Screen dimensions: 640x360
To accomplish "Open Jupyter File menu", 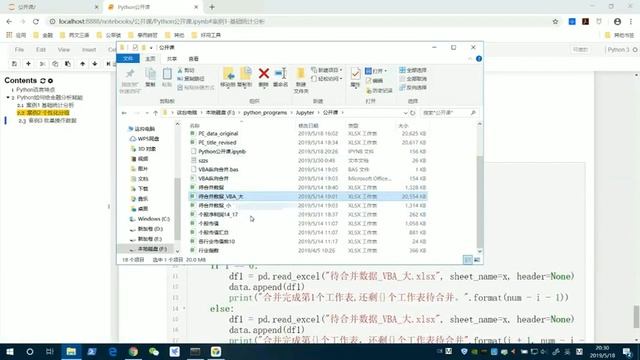I will [x=19, y=50].
